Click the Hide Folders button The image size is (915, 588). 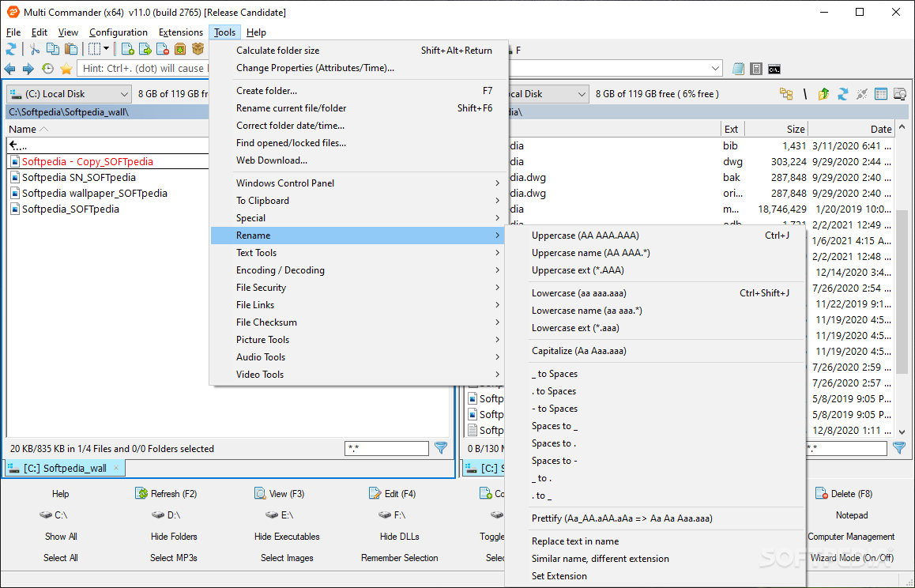174,537
